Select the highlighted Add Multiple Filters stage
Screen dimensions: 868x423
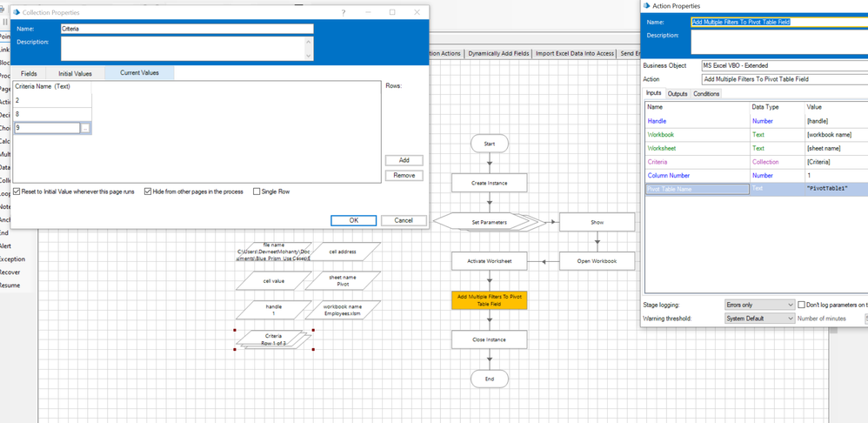[x=489, y=300]
